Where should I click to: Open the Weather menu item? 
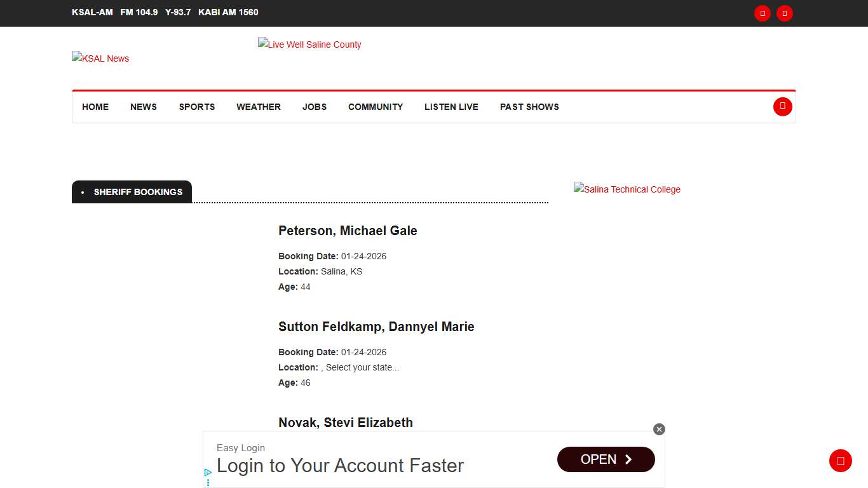click(259, 107)
